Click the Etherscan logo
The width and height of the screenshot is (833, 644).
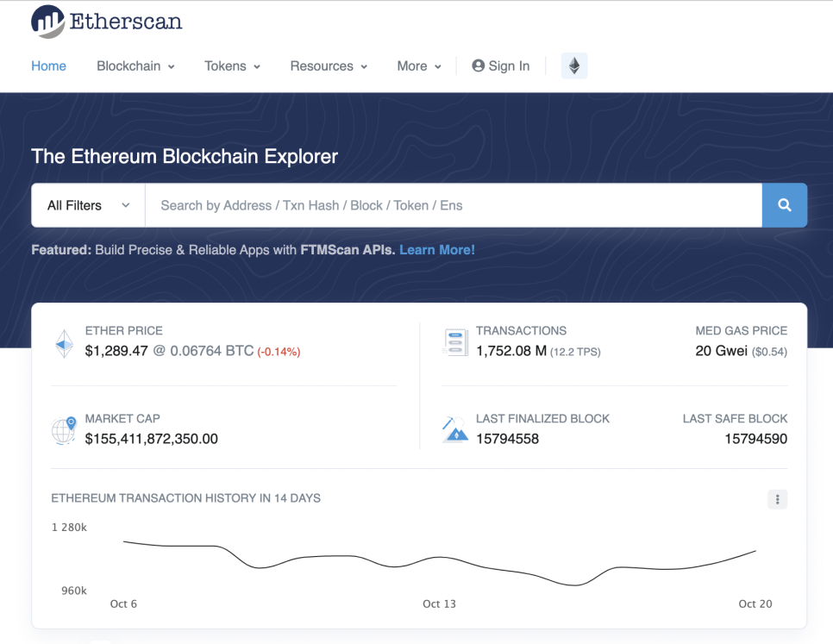[x=107, y=22]
